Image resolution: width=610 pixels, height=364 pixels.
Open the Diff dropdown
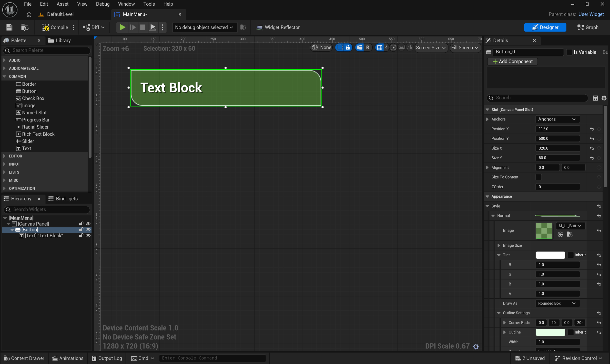click(x=94, y=27)
